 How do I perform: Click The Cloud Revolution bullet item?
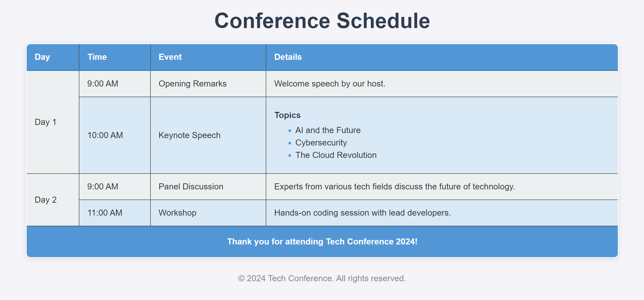[x=336, y=155]
